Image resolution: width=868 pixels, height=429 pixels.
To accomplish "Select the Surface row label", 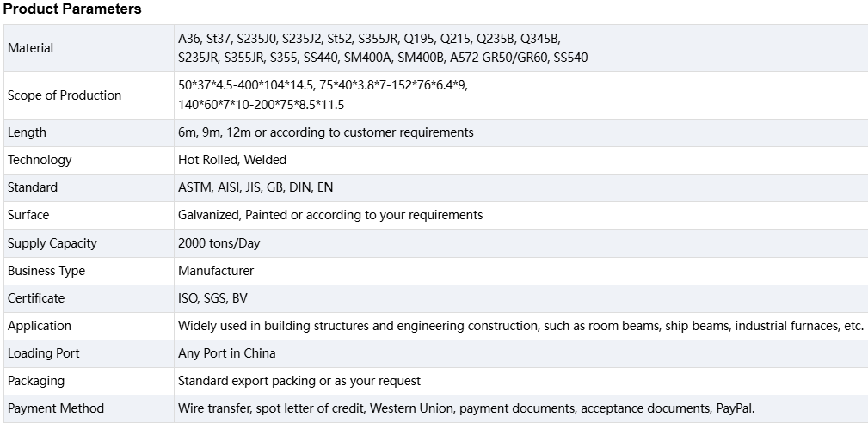I will point(28,215).
